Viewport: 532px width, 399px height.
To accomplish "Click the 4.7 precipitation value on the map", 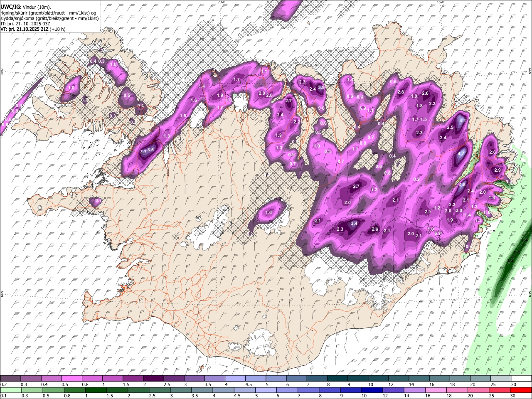I will [461, 153].
